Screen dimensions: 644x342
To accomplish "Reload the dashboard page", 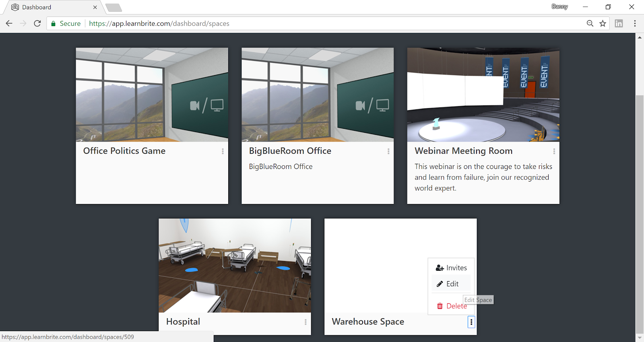I will coord(37,23).
